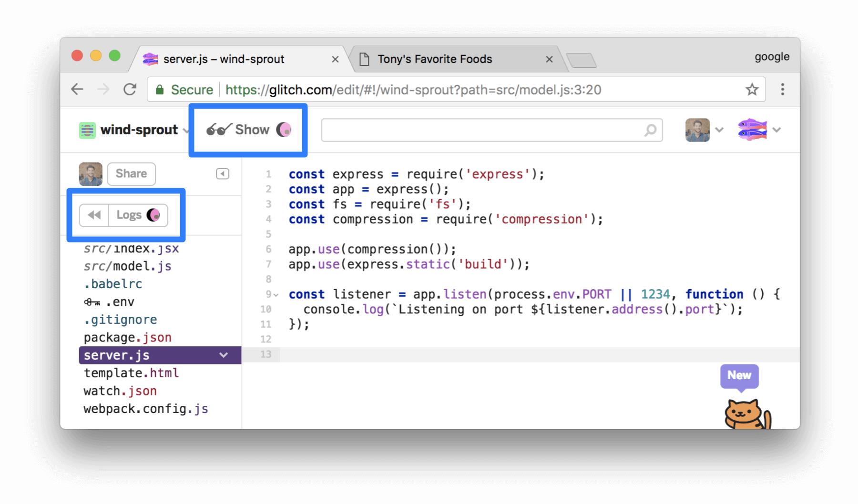Select the server.js file in the sidebar
858x504 pixels.
pos(116,354)
